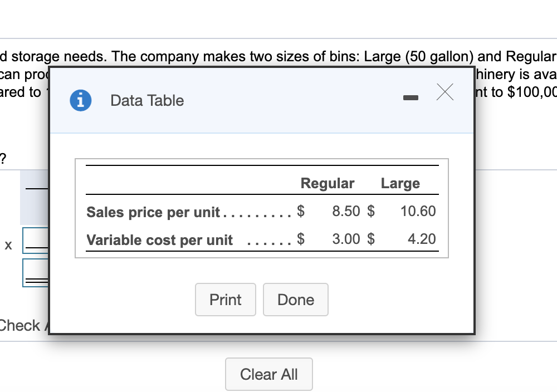Click the partially visible Check Answer button

[x=22, y=325]
